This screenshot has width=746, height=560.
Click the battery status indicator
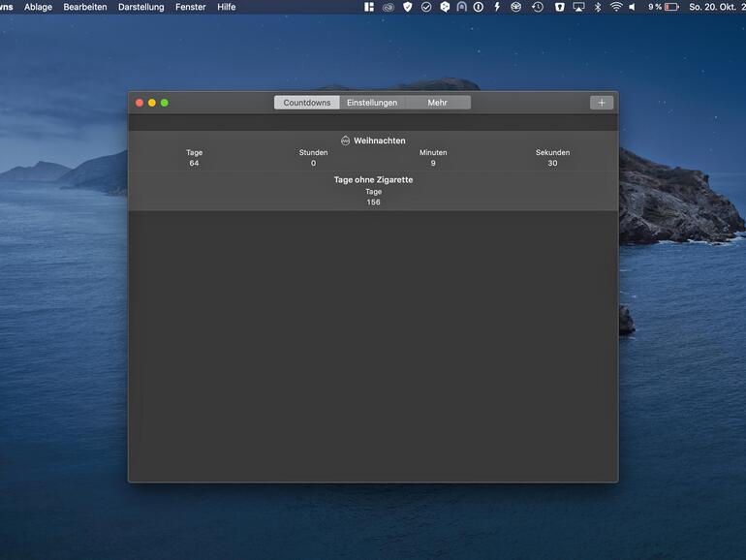[x=664, y=7]
